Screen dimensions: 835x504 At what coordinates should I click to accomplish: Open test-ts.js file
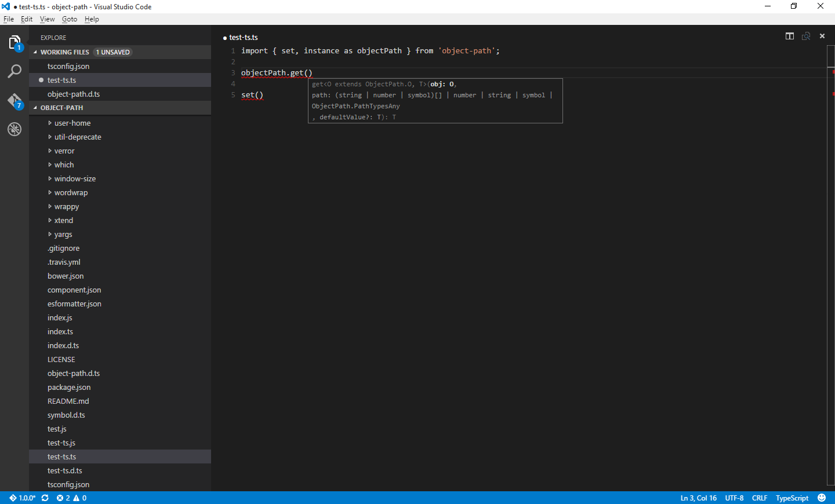click(x=120, y=443)
